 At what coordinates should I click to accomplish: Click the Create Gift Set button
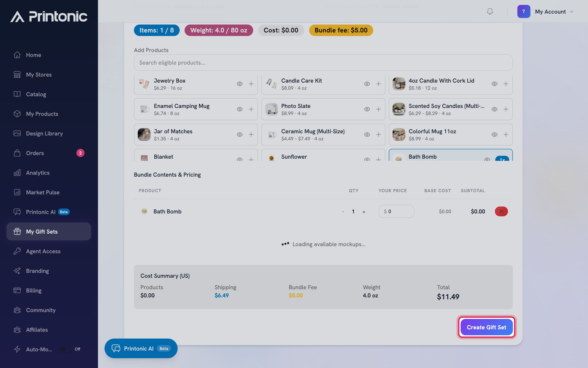click(x=486, y=327)
